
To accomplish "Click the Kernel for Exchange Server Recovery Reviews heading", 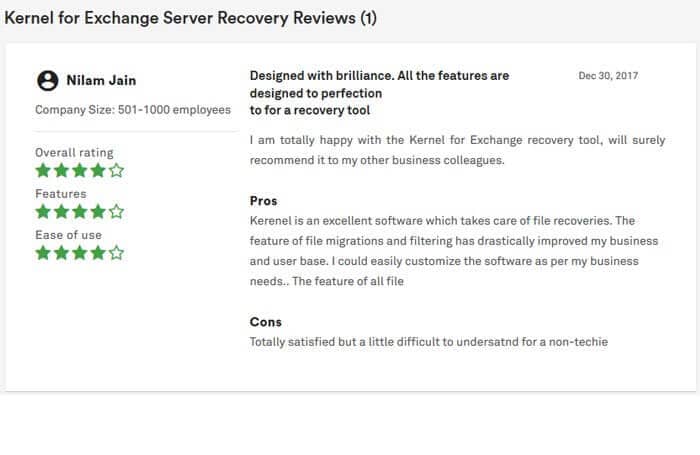I will [191, 18].
